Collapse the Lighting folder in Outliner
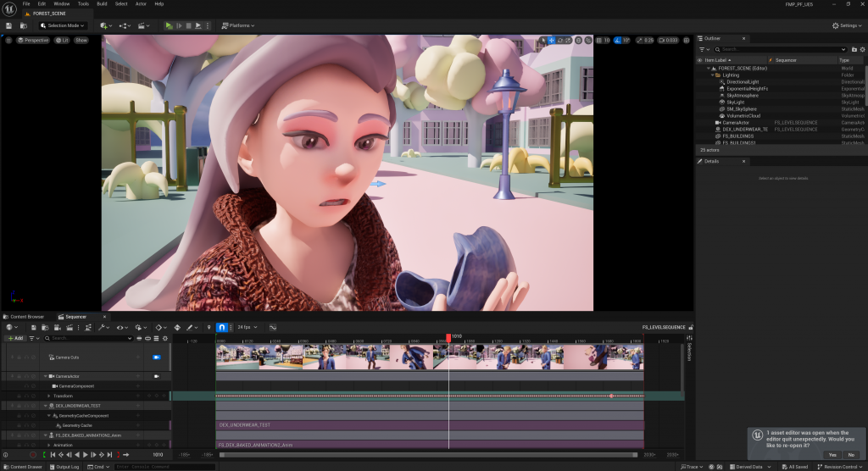868x471 pixels. 712,75
